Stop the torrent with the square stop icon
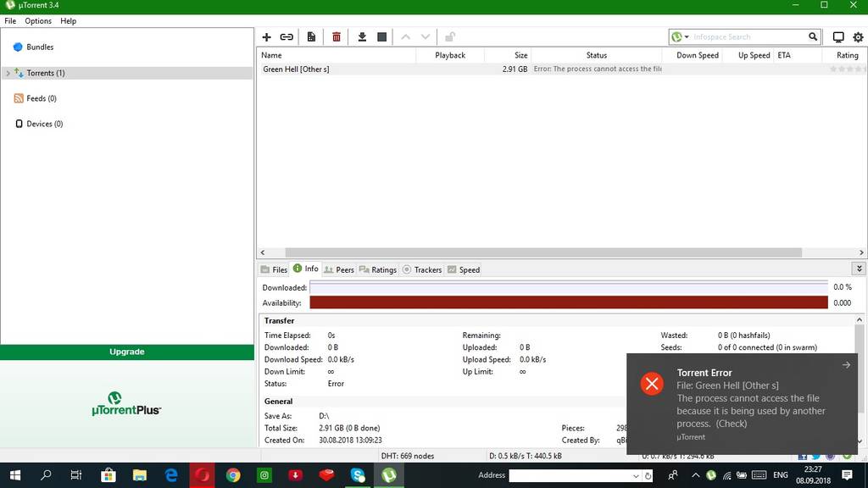Image resolution: width=868 pixels, height=488 pixels. [x=382, y=37]
